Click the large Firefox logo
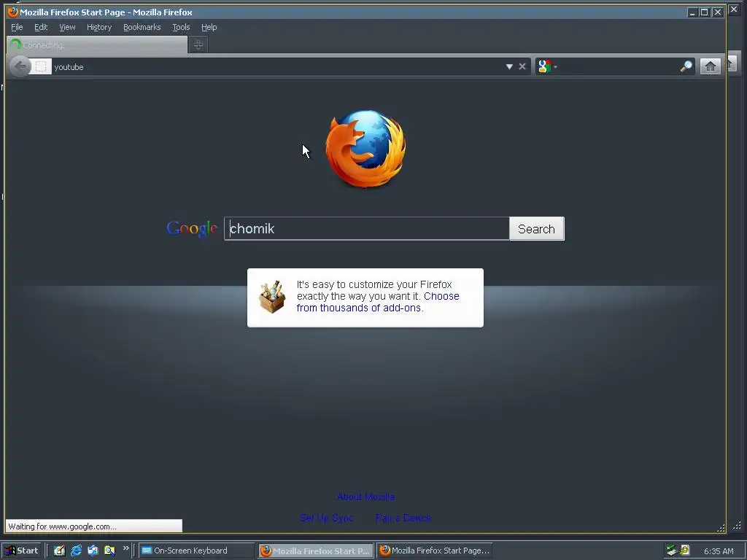This screenshot has width=747, height=560. 366,149
